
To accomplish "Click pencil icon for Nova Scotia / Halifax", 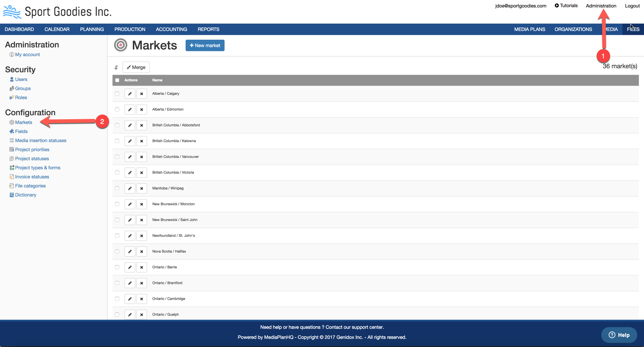I will (x=130, y=252).
